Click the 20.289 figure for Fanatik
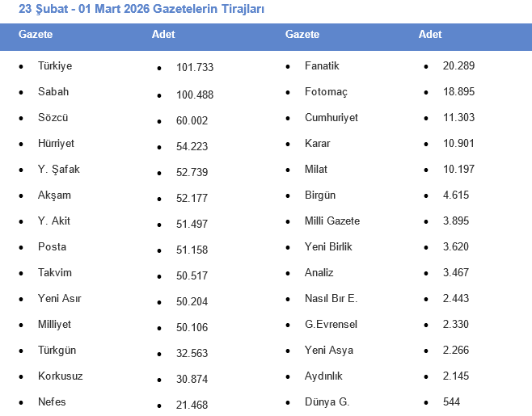This screenshot has height=416, width=532. tap(459, 66)
